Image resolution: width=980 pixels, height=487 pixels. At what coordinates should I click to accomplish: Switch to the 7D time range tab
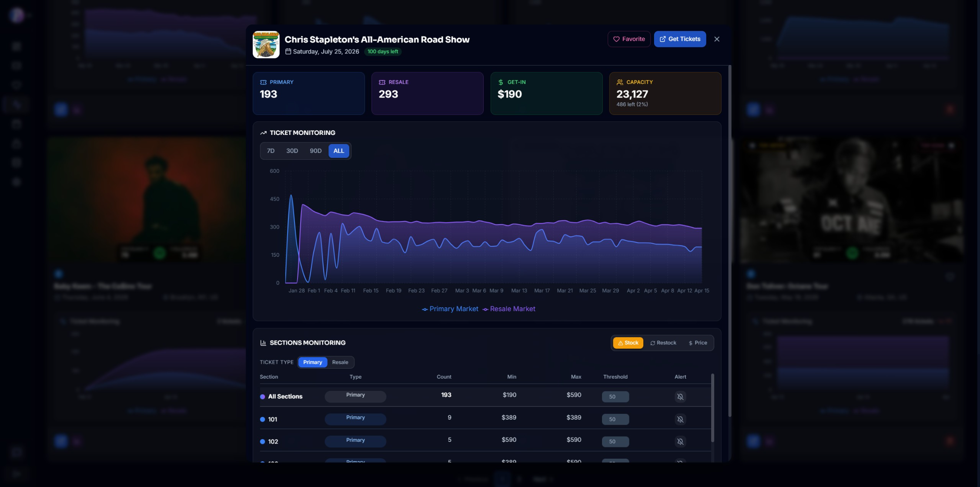[x=271, y=151]
